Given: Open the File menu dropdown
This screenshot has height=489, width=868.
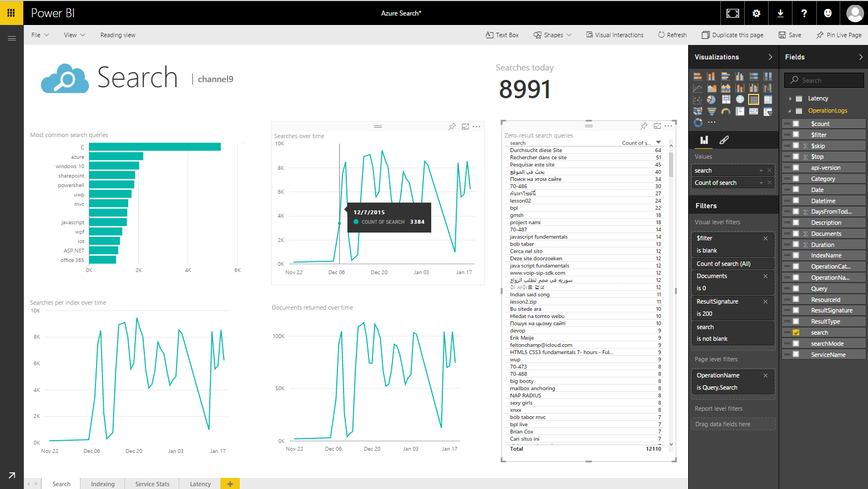Looking at the screenshot, I should [x=40, y=35].
